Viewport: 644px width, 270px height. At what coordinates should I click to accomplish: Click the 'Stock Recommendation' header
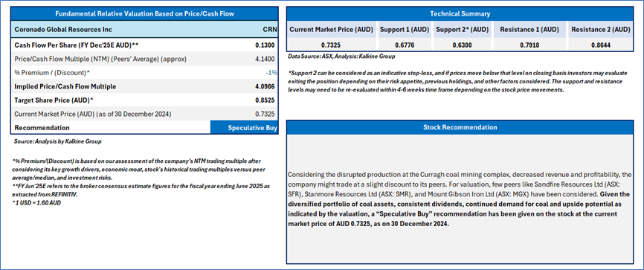pos(460,127)
